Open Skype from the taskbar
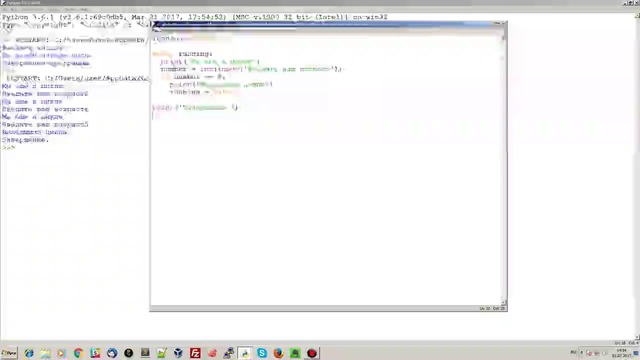 coord(262,353)
